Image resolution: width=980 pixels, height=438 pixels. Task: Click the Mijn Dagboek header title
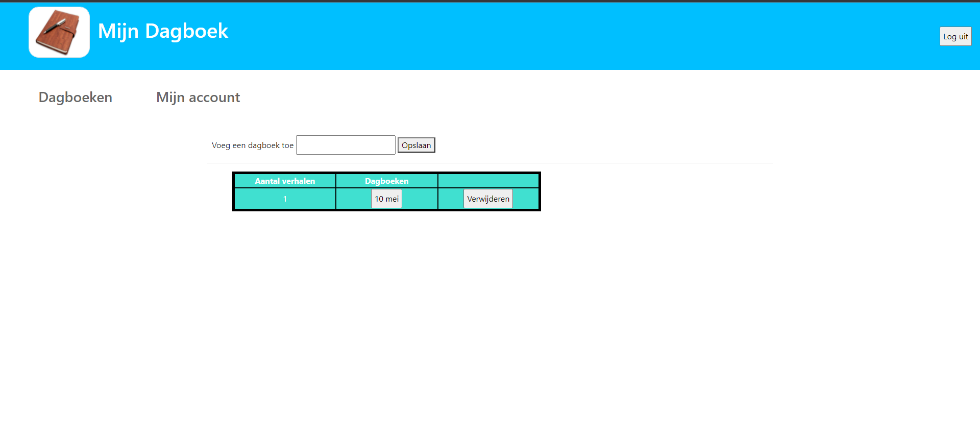click(163, 31)
